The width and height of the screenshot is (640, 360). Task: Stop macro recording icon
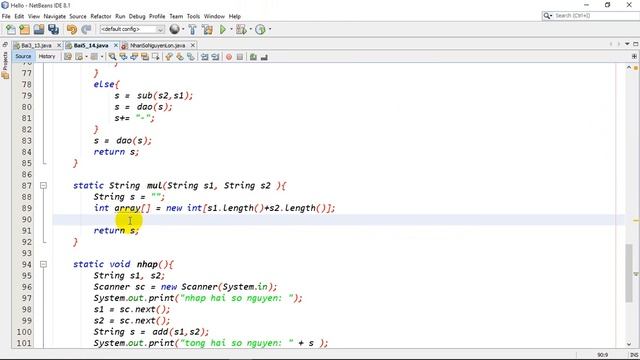pyautogui.click(x=240, y=57)
